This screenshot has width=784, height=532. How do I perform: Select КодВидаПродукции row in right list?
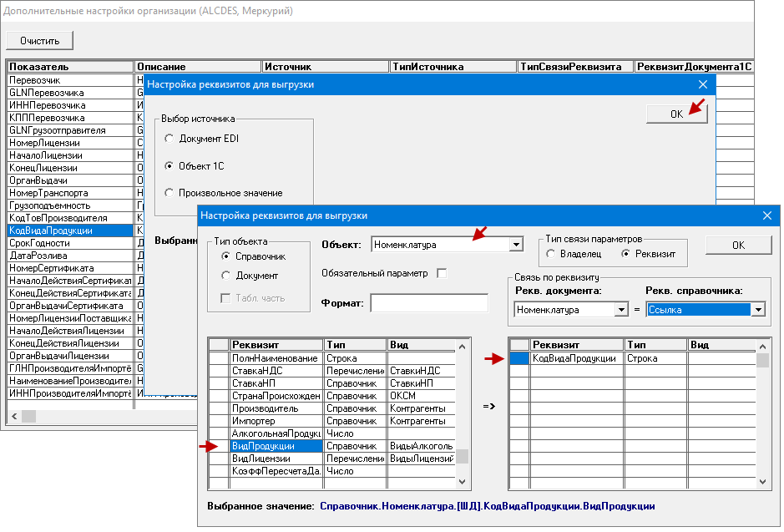(633, 358)
